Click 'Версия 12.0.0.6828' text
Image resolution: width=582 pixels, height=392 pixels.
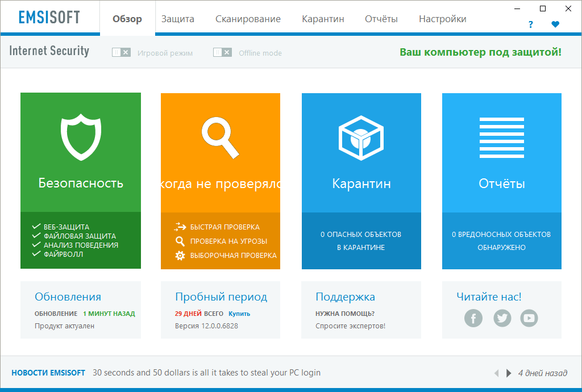click(x=206, y=326)
